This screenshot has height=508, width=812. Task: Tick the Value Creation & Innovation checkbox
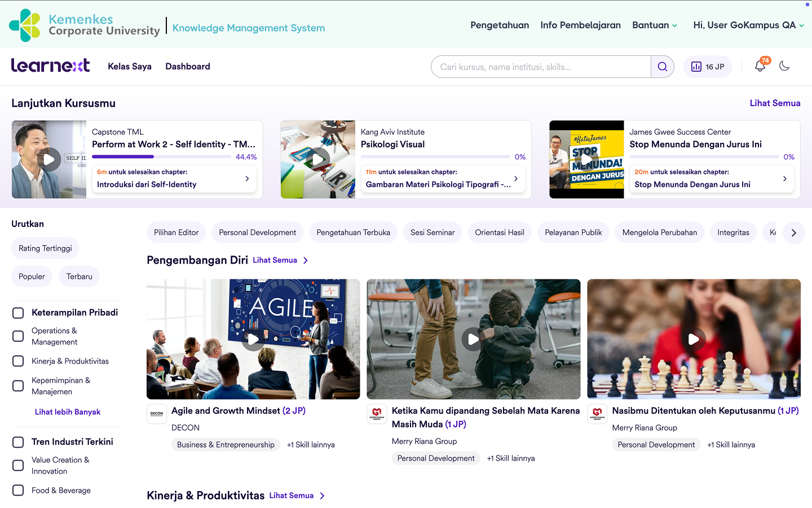coord(18,466)
